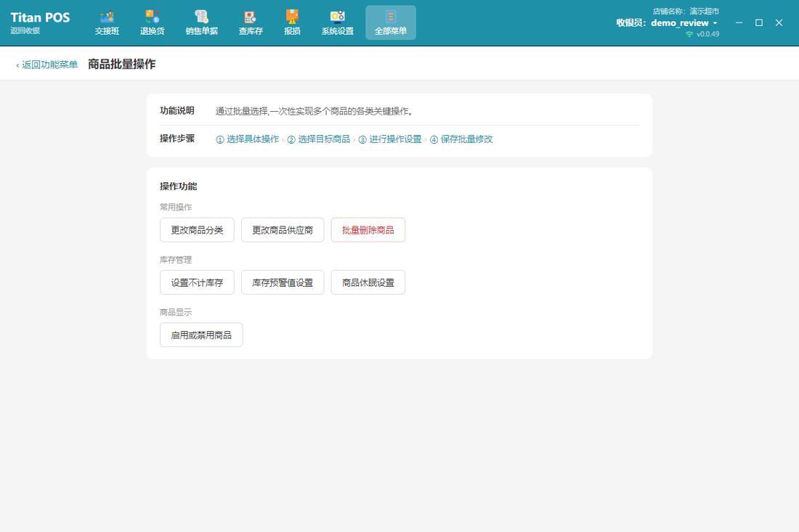
Task: Click the 商品显示 group label
Action: pyautogui.click(x=175, y=312)
